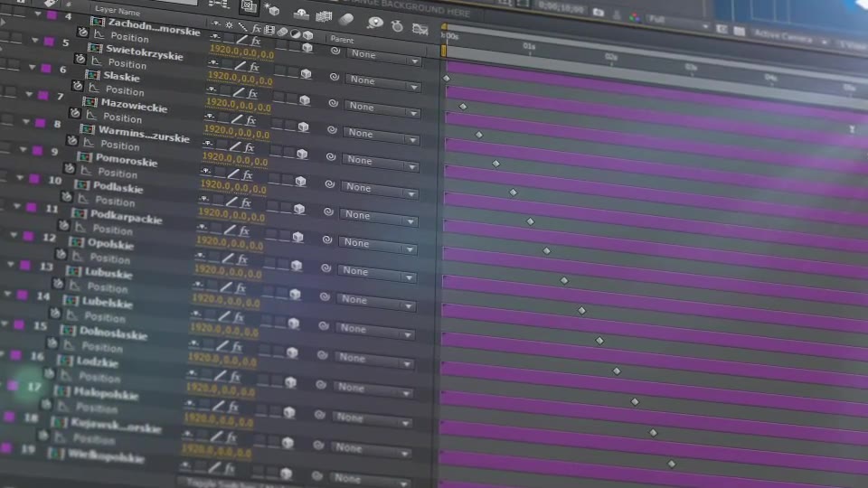Screen dimensions: 868x488
Task: Collapse the Mazowieckie layer twirl arrow
Action: [x=29, y=94]
